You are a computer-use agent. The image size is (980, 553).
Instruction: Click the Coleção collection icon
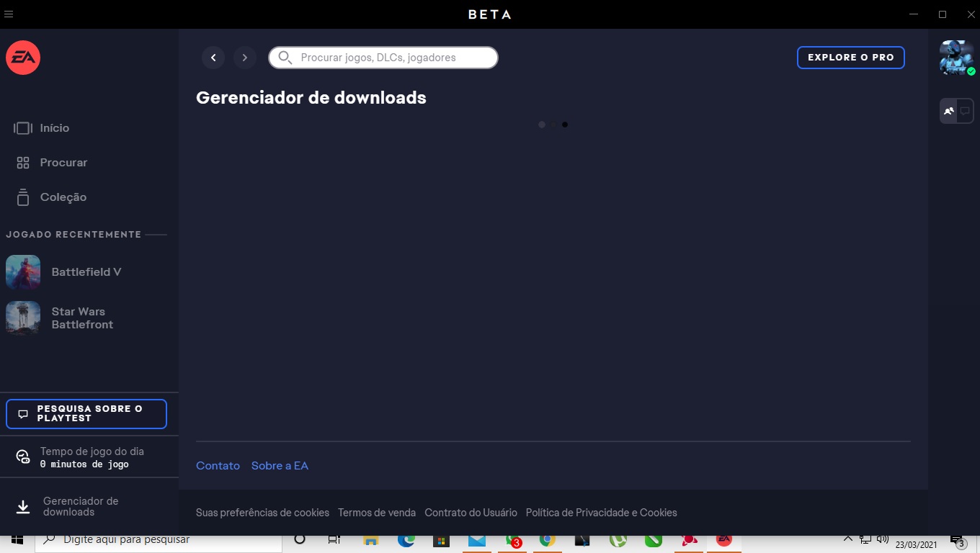tap(23, 197)
